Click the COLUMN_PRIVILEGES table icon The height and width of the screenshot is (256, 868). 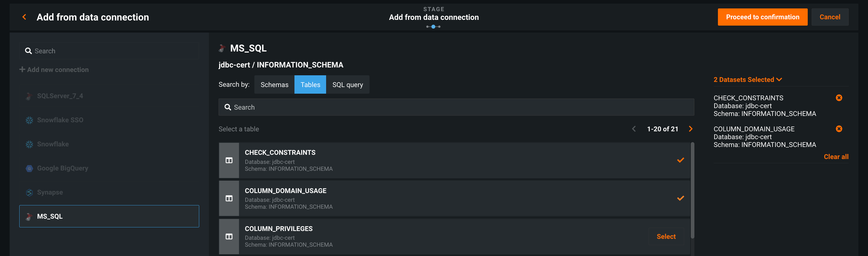point(229,236)
